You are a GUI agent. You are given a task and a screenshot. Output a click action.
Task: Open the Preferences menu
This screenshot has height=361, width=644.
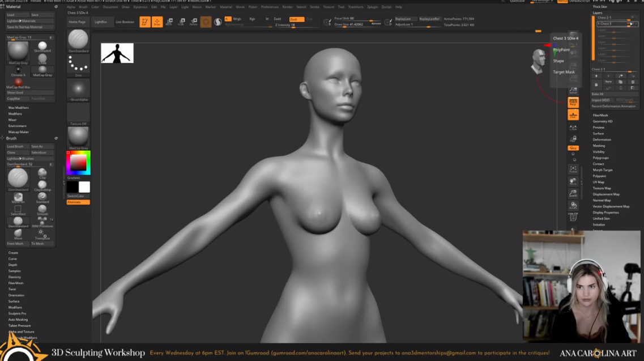[270, 7]
